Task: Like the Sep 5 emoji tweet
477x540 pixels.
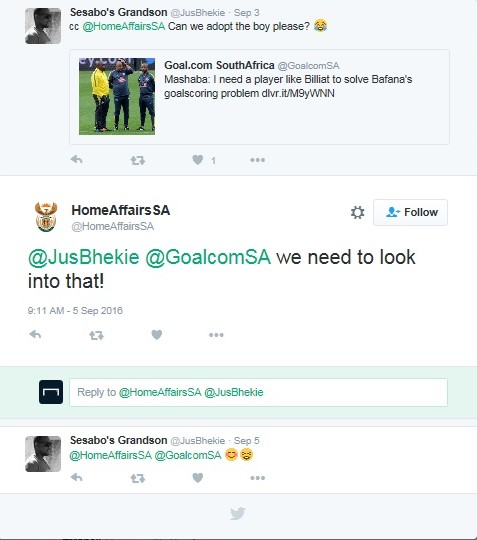Action: 198,478
